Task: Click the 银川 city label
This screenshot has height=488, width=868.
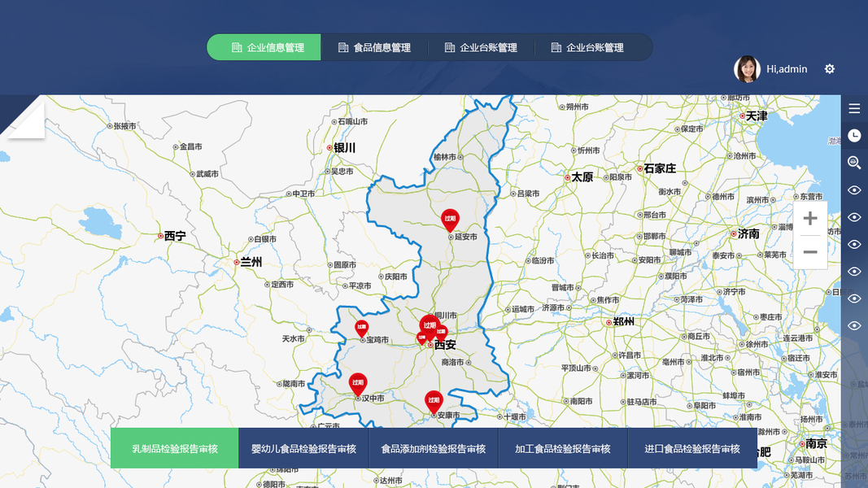Action: [344, 148]
